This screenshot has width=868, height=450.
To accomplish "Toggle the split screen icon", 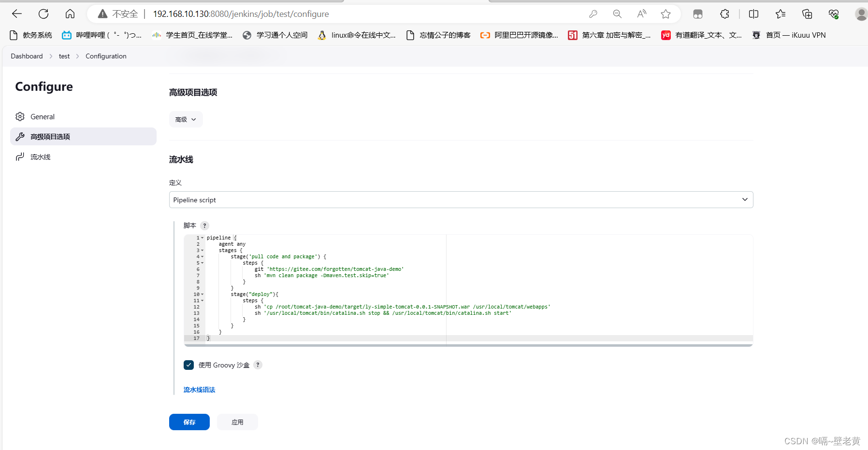I will click(753, 14).
